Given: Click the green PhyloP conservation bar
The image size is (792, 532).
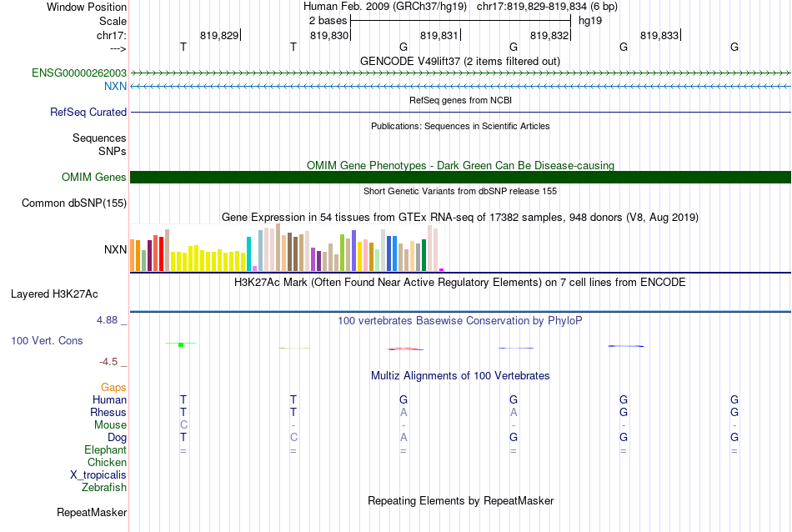Looking at the screenshot, I should (x=181, y=344).
